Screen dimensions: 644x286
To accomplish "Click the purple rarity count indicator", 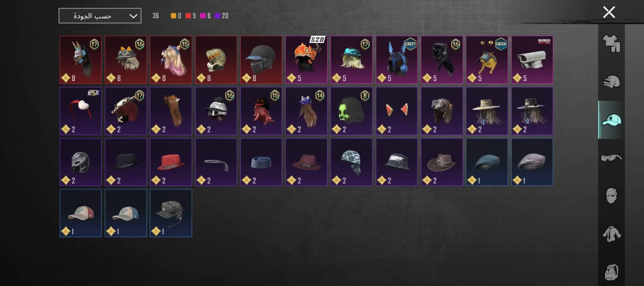I will [222, 16].
